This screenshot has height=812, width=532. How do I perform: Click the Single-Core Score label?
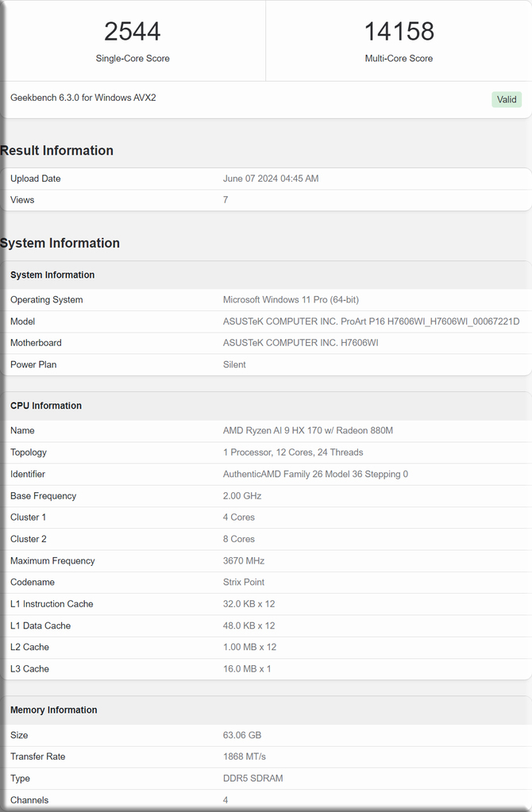pos(133,59)
